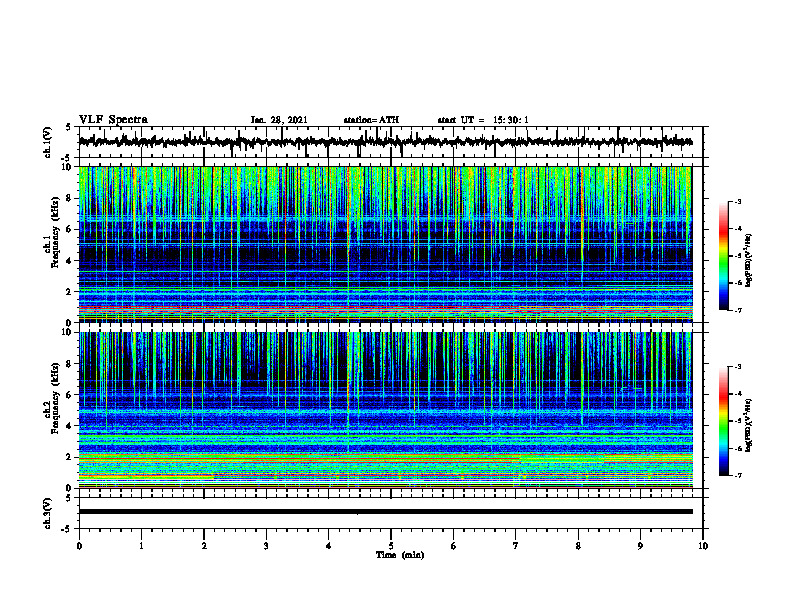
Task: Click the "VLF Spectra" title text
Action: (113, 120)
